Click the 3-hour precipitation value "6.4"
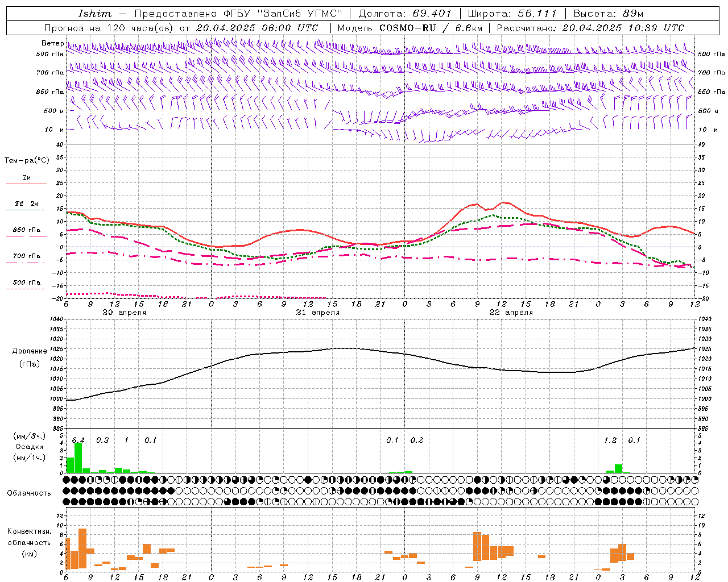This screenshot has height=582, width=728. click(78, 440)
